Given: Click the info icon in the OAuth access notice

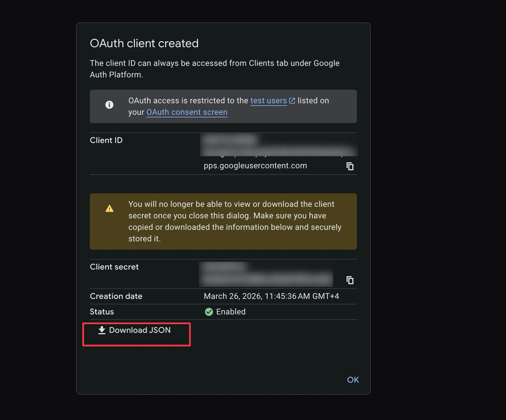Looking at the screenshot, I should (x=109, y=105).
